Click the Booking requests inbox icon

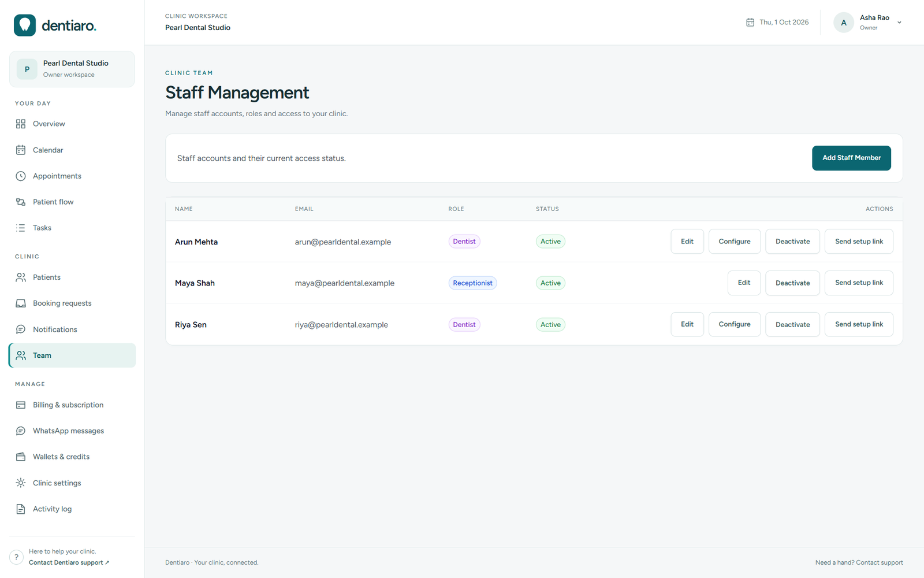click(x=21, y=303)
